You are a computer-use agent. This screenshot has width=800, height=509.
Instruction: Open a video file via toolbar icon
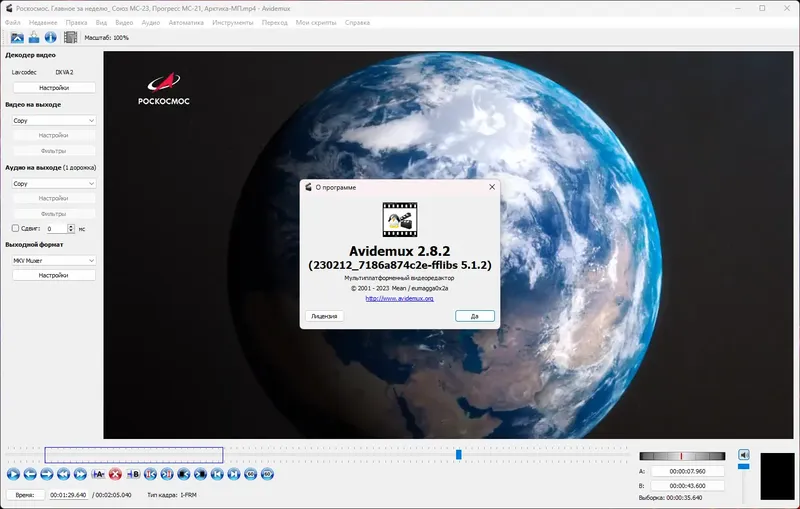point(17,37)
